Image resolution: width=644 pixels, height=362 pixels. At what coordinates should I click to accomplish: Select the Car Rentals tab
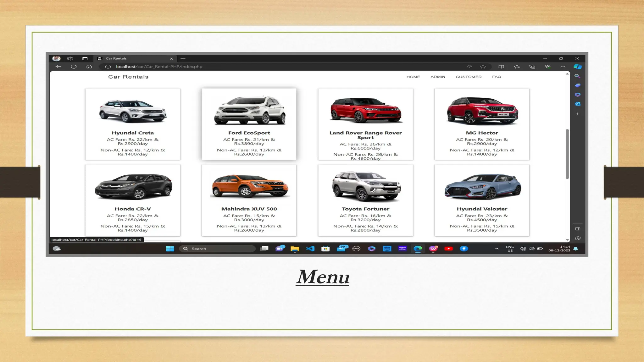coord(135,58)
